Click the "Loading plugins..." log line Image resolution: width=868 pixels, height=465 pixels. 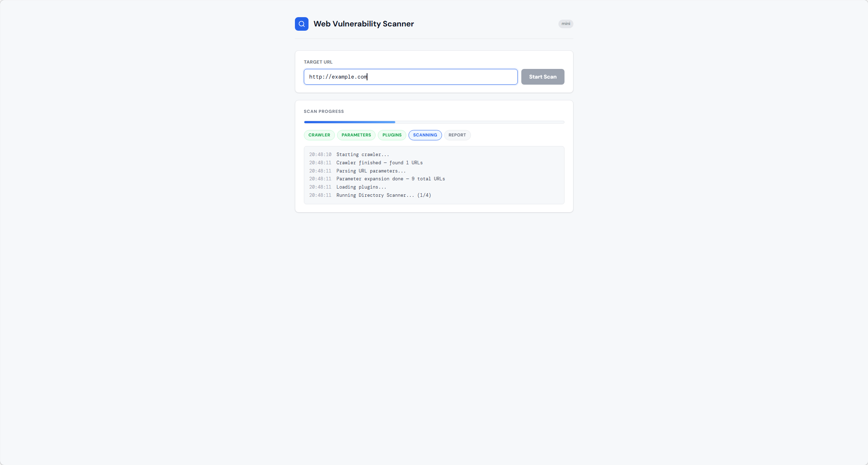coord(361,187)
